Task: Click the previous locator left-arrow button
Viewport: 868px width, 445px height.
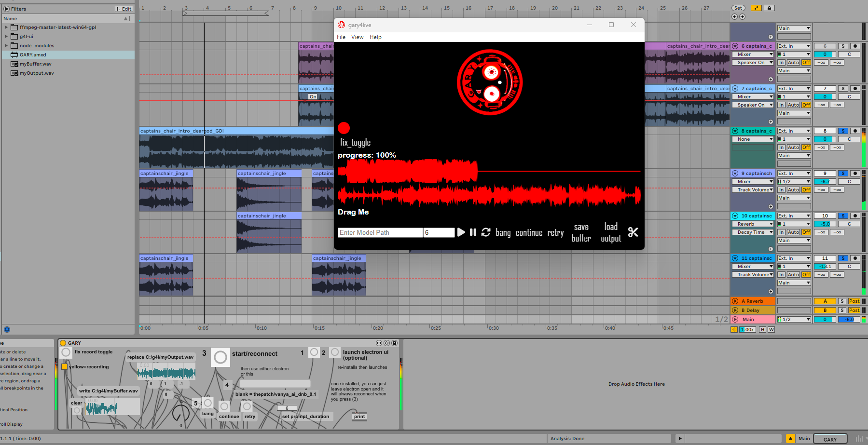Action: pyautogui.click(x=734, y=16)
